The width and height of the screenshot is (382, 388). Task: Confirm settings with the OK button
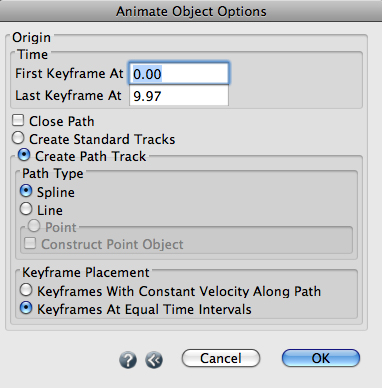[321, 358]
